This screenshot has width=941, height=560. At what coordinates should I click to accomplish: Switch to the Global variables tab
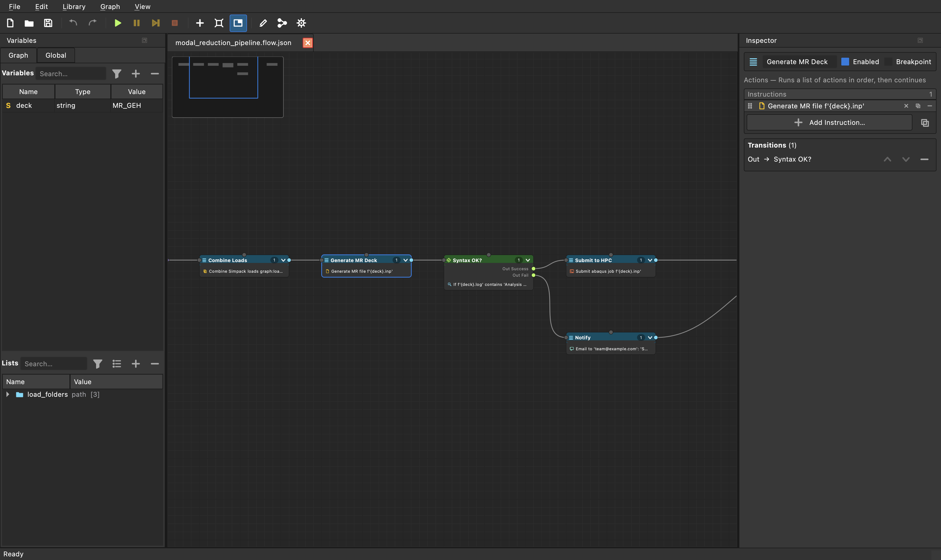pos(56,55)
